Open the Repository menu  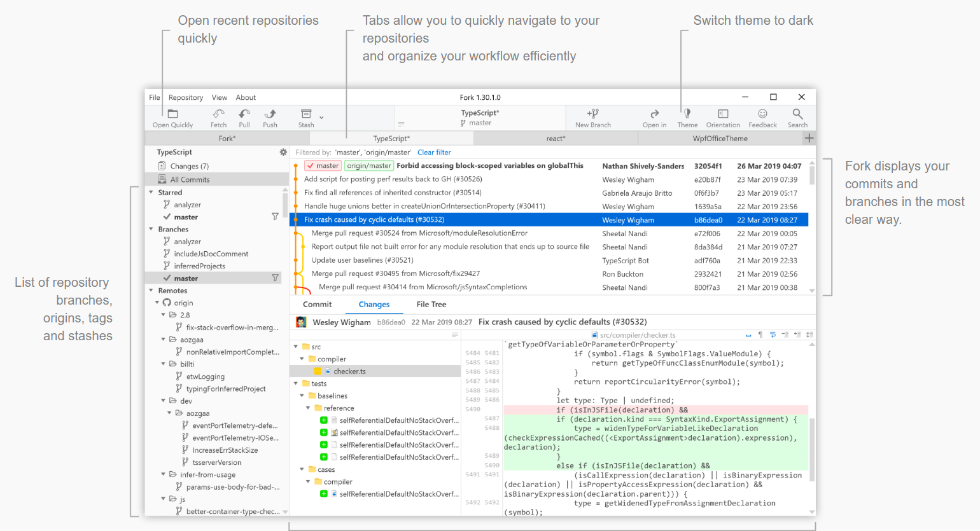(x=185, y=97)
